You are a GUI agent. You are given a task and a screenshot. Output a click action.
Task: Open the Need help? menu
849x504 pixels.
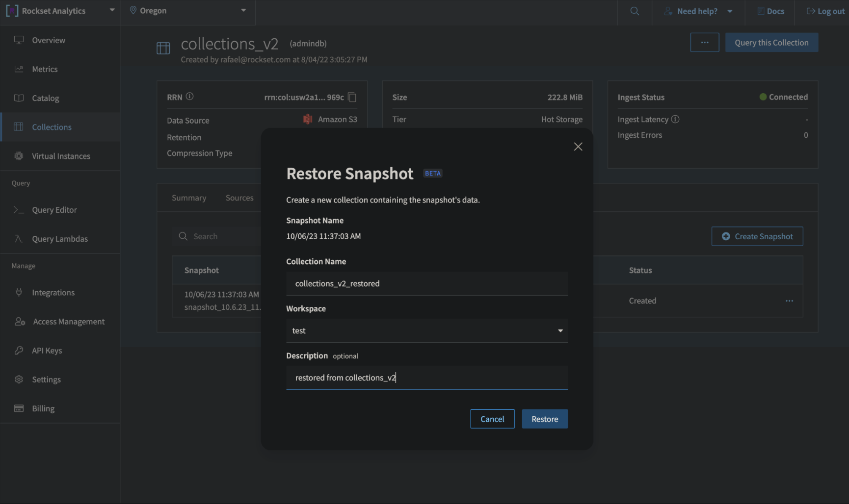tap(698, 11)
